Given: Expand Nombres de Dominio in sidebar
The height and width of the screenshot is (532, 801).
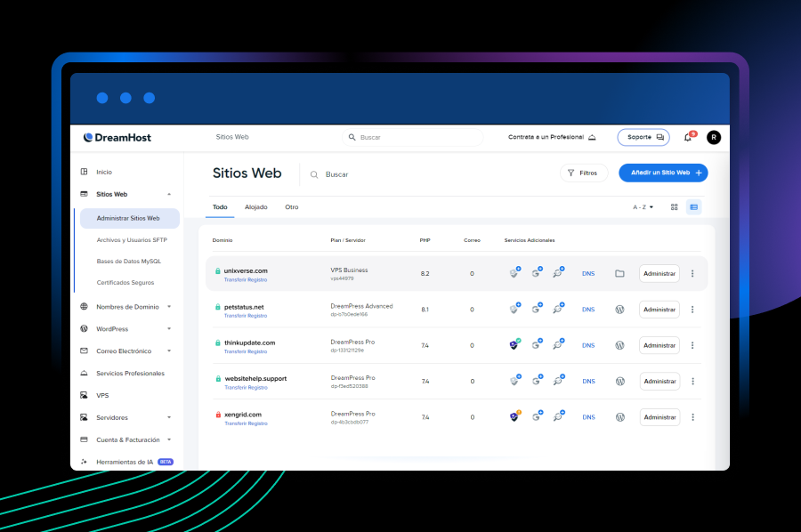Looking at the screenshot, I should pyautogui.click(x=169, y=307).
